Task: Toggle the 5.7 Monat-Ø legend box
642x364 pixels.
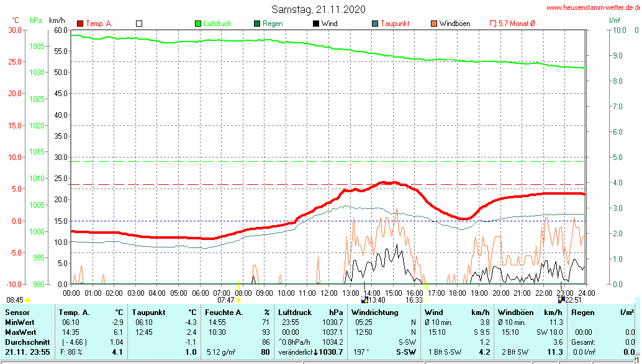Action: [494, 24]
